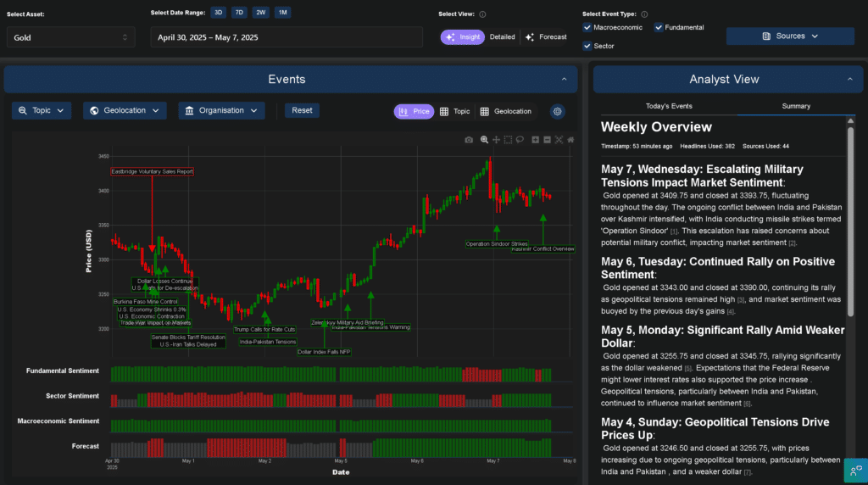Click the sparkle icon in Insight button
The width and height of the screenshot is (868, 485).
point(451,37)
